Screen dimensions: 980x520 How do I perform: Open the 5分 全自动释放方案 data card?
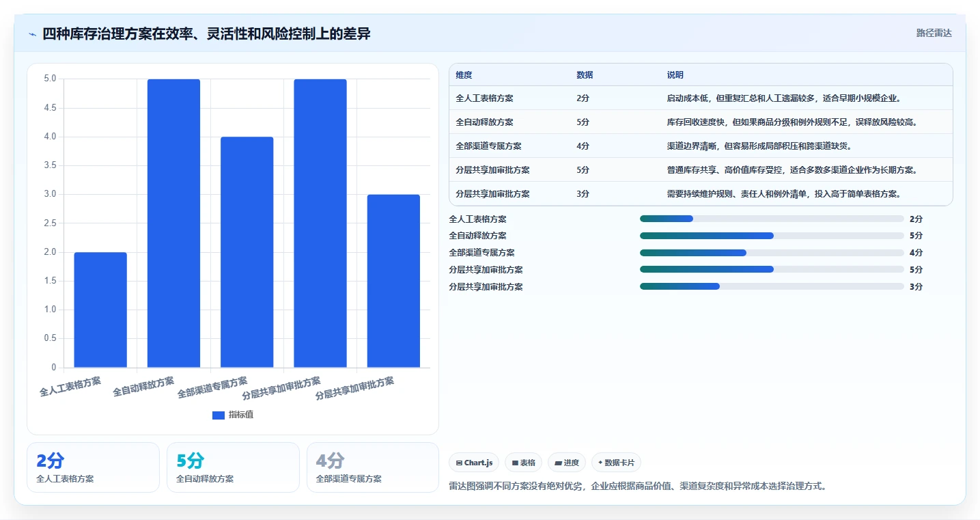233,467
